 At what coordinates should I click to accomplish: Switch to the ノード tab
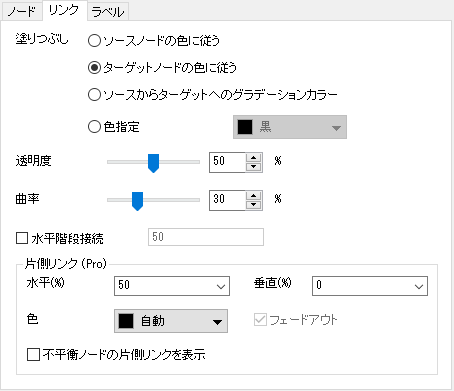(22, 12)
